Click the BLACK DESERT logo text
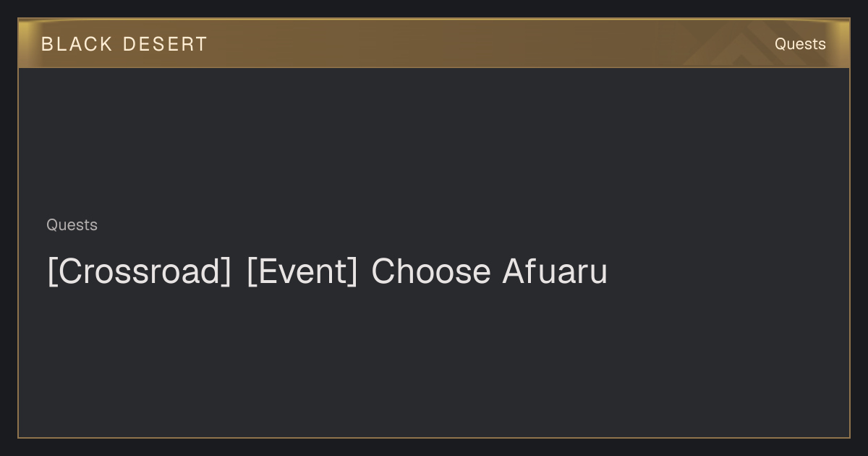 pos(124,44)
